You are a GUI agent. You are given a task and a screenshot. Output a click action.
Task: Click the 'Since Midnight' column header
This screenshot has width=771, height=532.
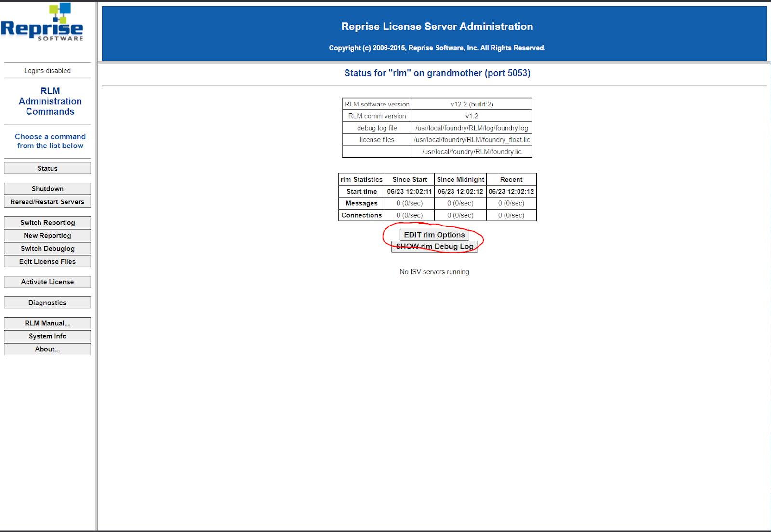[x=460, y=180]
